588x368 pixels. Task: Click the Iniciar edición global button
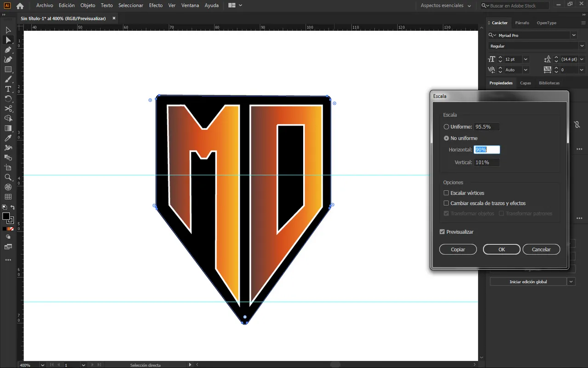(528, 282)
